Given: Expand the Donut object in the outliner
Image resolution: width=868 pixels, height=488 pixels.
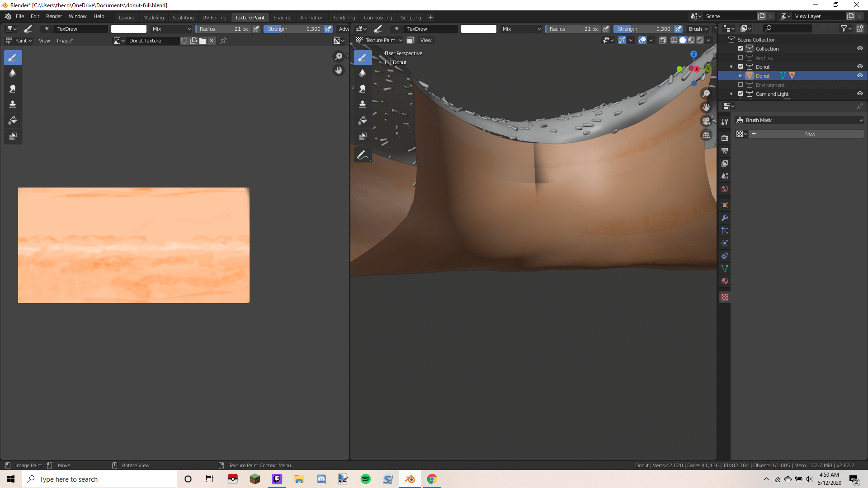Looking at the screenshot, I should [740, 75].
